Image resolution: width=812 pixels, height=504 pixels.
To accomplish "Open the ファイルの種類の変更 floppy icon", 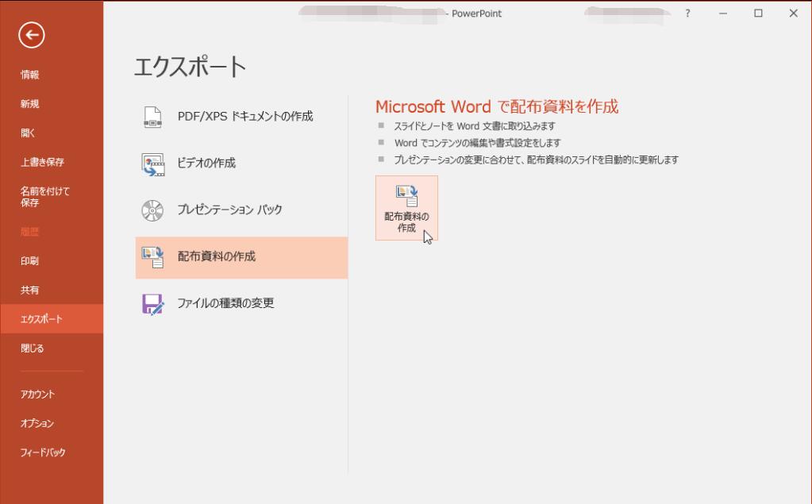I will pyautogui.click(x=152, y=303).
